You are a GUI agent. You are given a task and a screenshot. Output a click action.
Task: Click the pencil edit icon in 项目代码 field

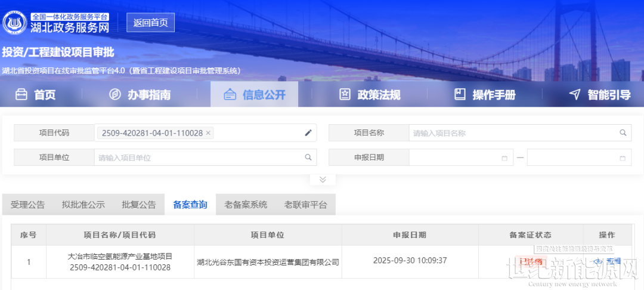(x=308, y=133)
